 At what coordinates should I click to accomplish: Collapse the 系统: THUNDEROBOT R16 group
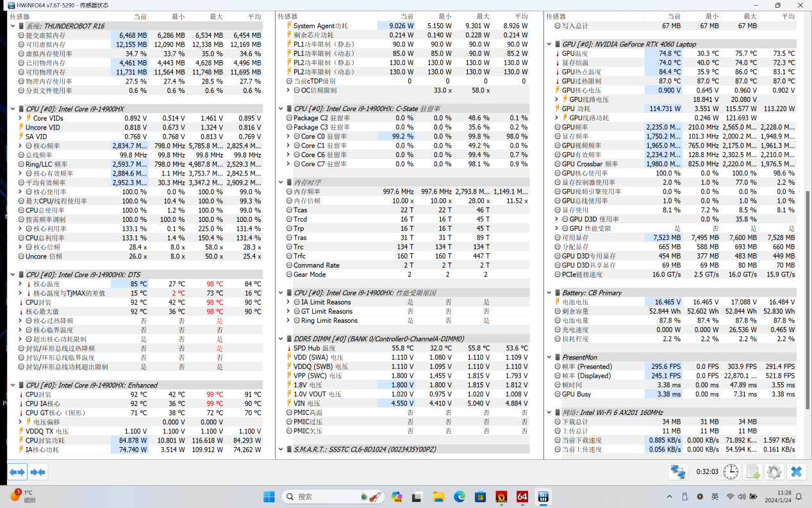pyautogui.click(x=13, y=26)
